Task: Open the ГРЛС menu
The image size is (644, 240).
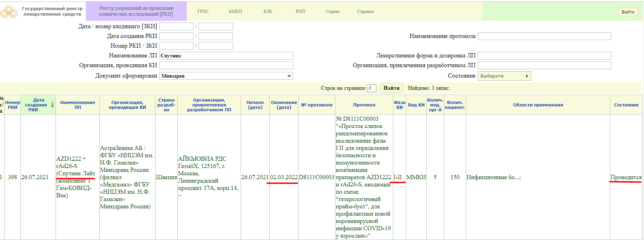Action: pyautogui.click(x=203, y=11)
